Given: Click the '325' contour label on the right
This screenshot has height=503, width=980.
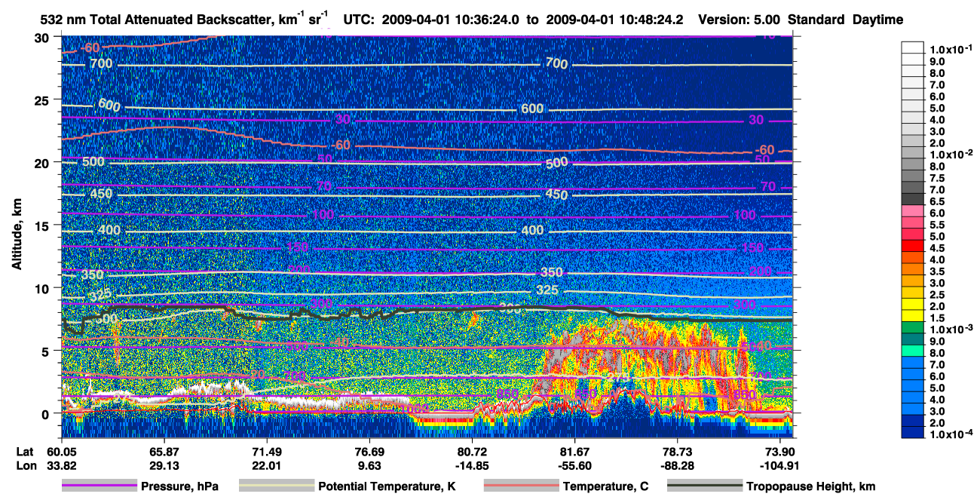Looking at the screenshot, I should (x=547, y=290).
